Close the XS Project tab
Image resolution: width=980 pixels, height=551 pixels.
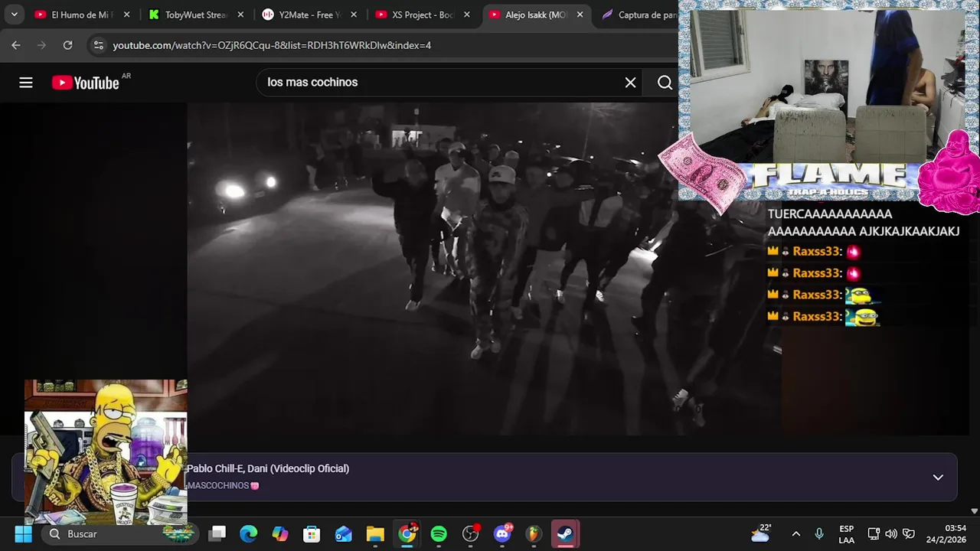point(467,15)
